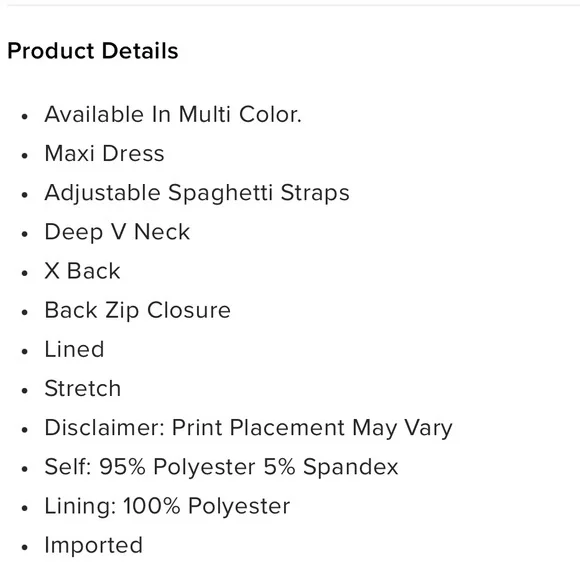The width and height of the screenshot is (580, 580).
Task: Select the Lined list item
Action: [x=74, y=350]
